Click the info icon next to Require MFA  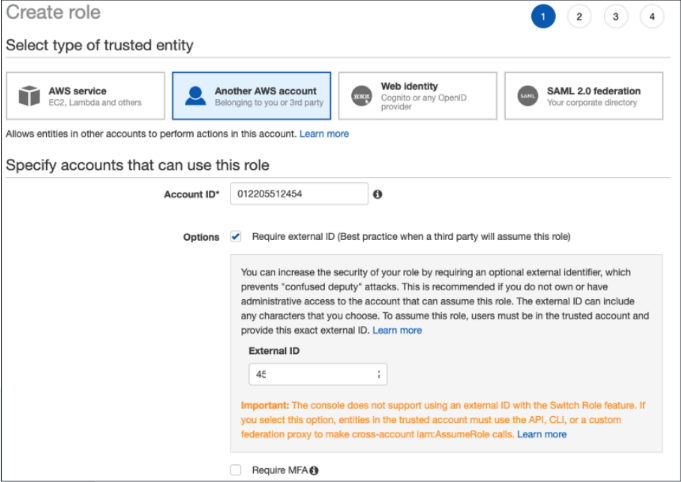[314, 470]
